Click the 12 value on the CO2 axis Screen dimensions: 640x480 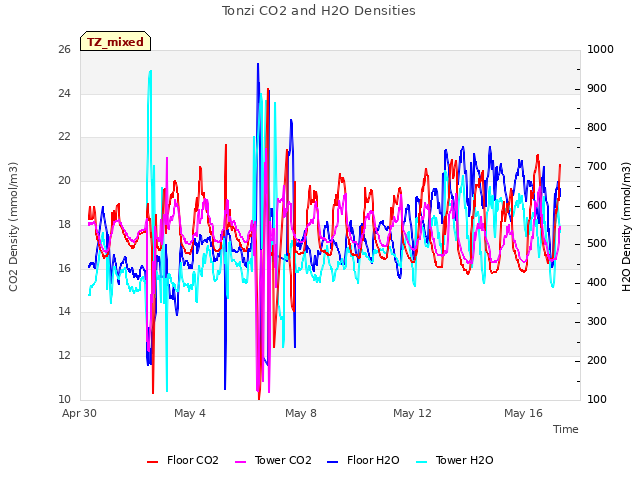(64, 356)
